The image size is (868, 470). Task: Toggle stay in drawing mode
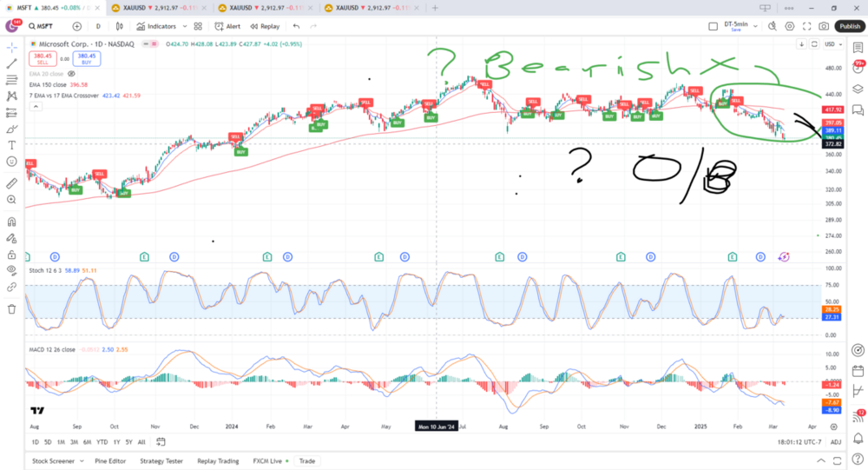(11, 238)
